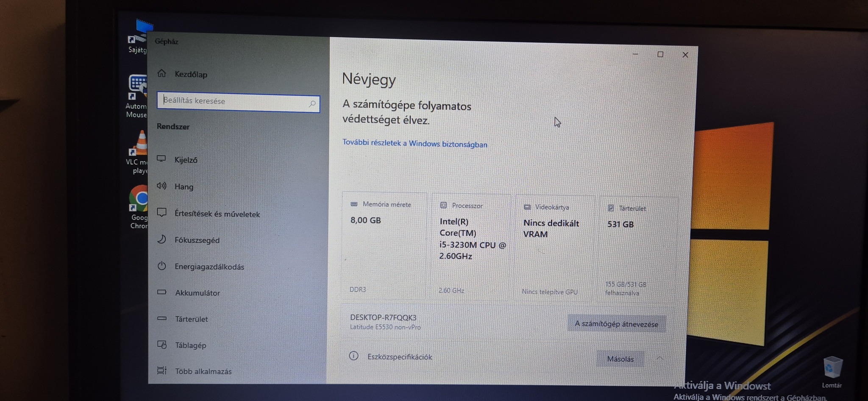Select the DDR3 memory type text
Screen dimensions: 868x401
(358, 290)
